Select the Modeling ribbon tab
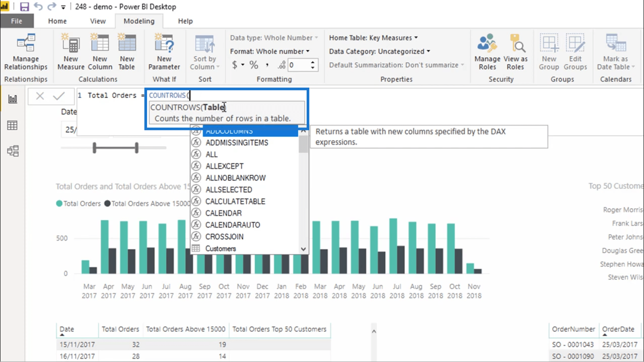The width and height of the screenshot is (644, 362). point(139,21)
